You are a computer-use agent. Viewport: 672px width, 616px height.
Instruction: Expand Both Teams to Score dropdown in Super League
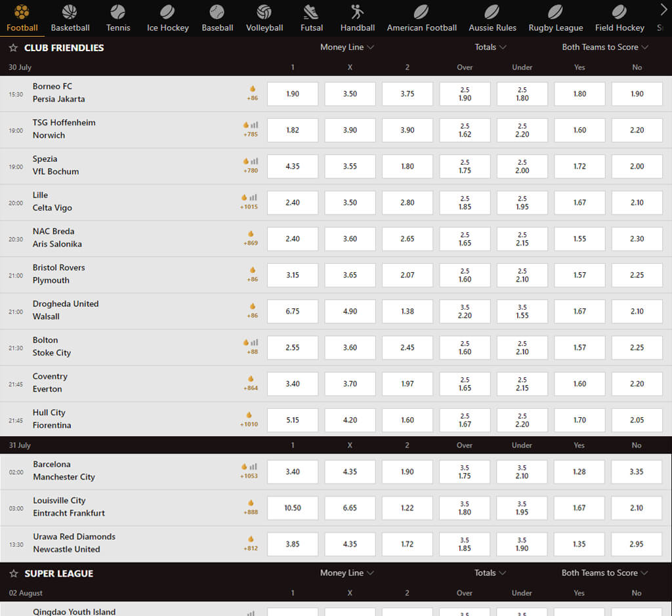pos(604,573)
